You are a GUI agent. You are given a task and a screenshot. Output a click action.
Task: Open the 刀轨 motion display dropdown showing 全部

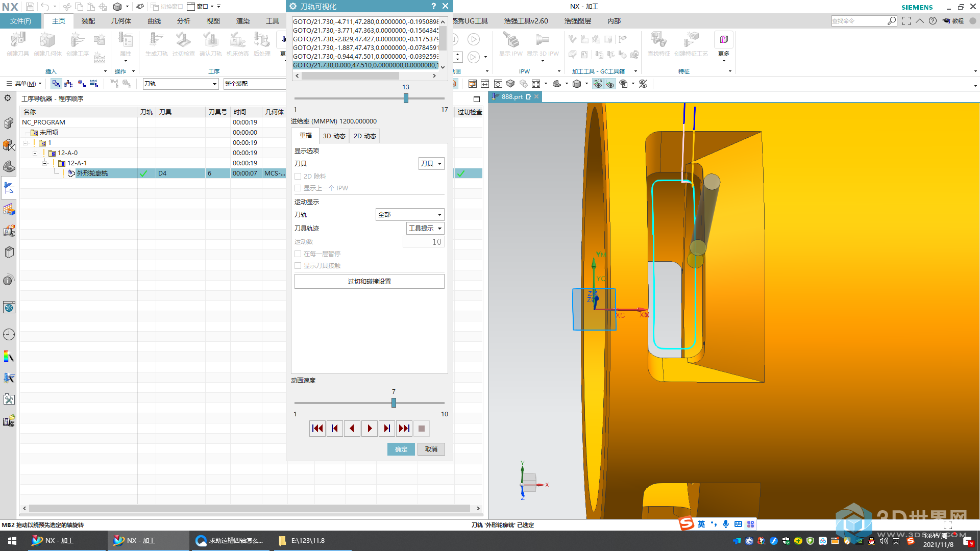point(410,215)
